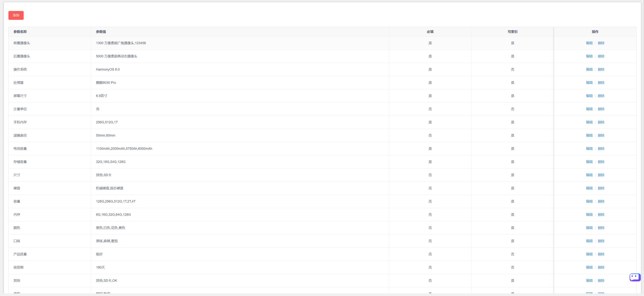This screenshot has height=296, width=644.
Task: Select the 必填 column header
Action: 430,32
